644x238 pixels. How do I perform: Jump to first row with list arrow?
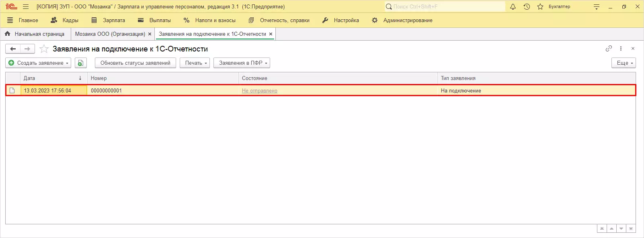click(602, 228)
